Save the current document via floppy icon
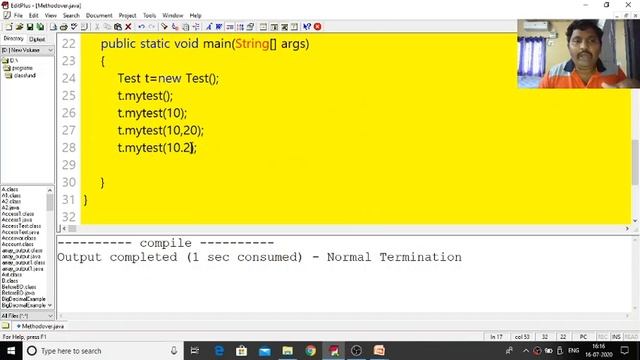 pyautogui.click(x=30, y=27)
